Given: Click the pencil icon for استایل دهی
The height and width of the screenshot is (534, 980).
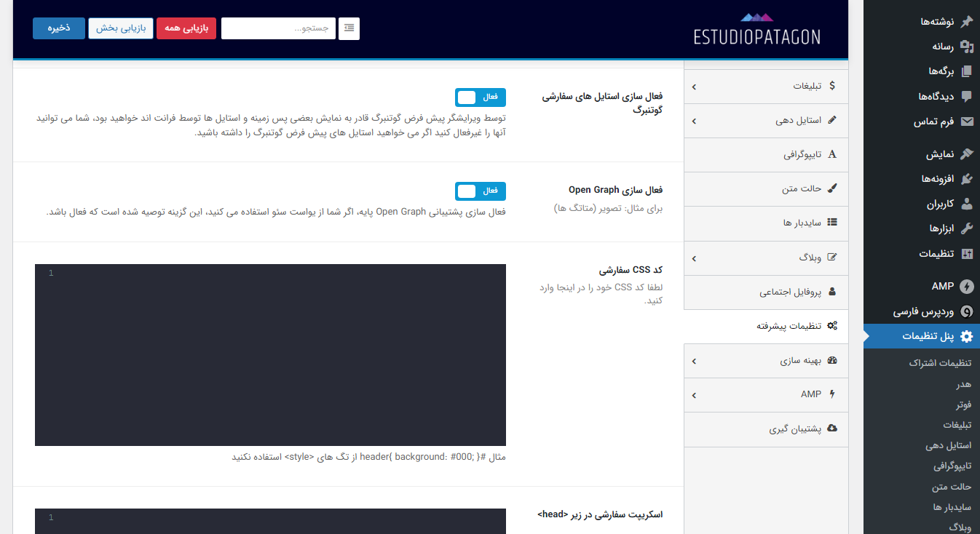Looking at the screenshot, I should click(832, 120).
